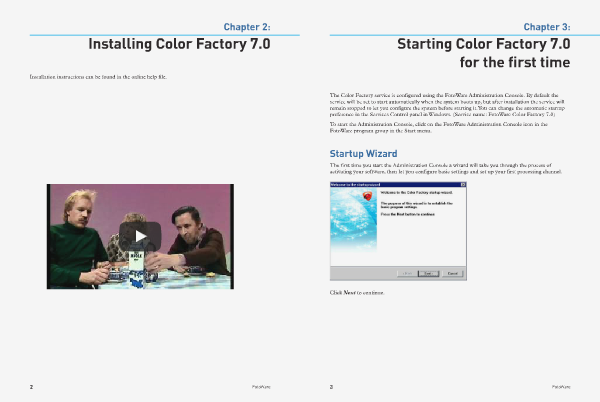The image size is (600, 402).
Task: Click the Next button in the startup wizard
Action: (x=428, y=273)
